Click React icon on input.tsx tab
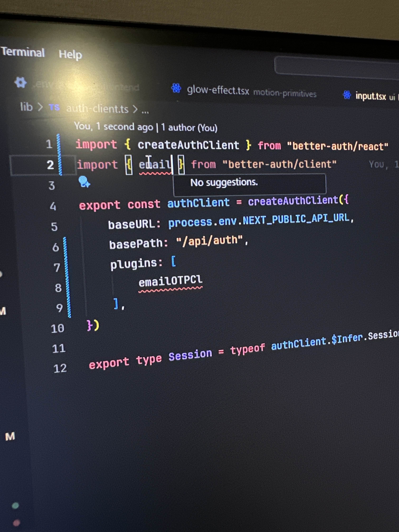The width and height of the screenshot is (399, 532). point(347,95)
